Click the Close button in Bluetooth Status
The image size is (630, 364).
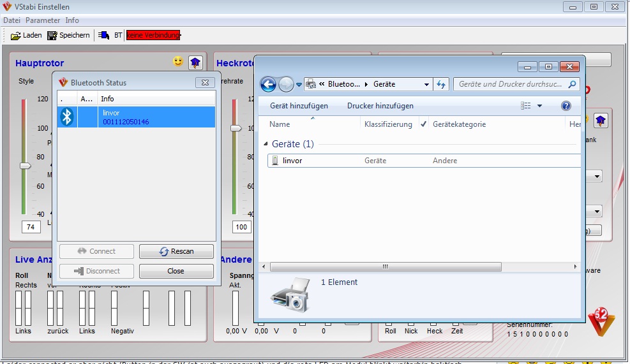point(176,271)
